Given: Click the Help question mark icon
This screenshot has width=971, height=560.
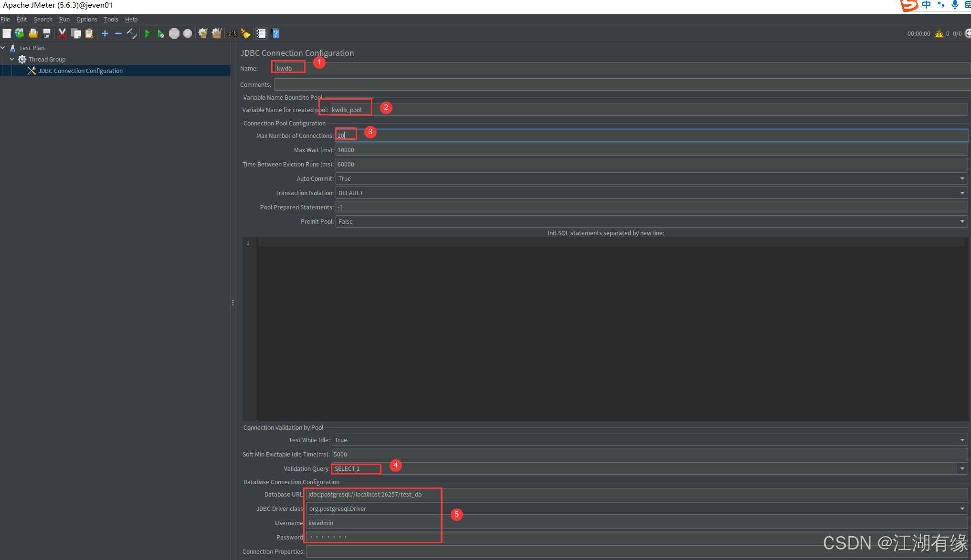Looking at the screenshot, I should click(275, 33).
